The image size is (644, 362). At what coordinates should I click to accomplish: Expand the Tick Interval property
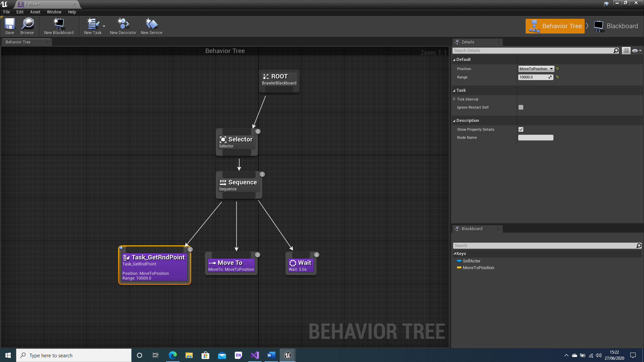(x=454, y=99)
